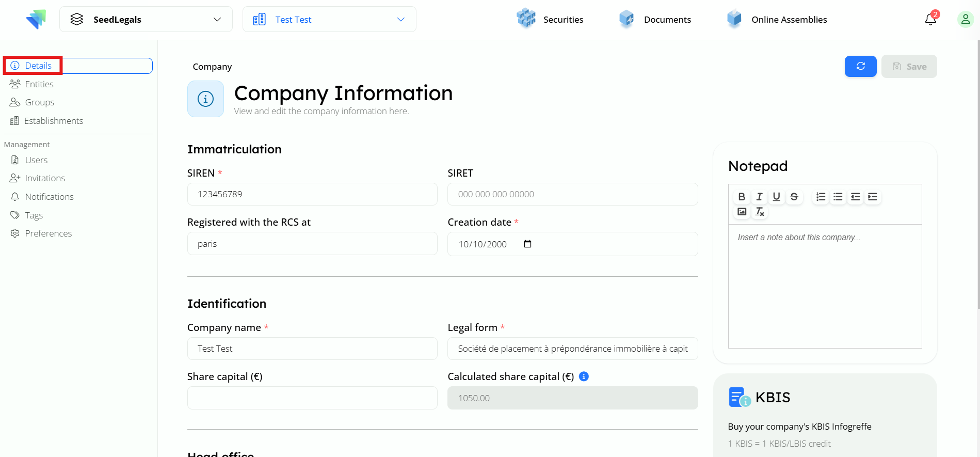980x457 pixels.
Task: Clear text formatting in Notepad
Action: [760, 212]
